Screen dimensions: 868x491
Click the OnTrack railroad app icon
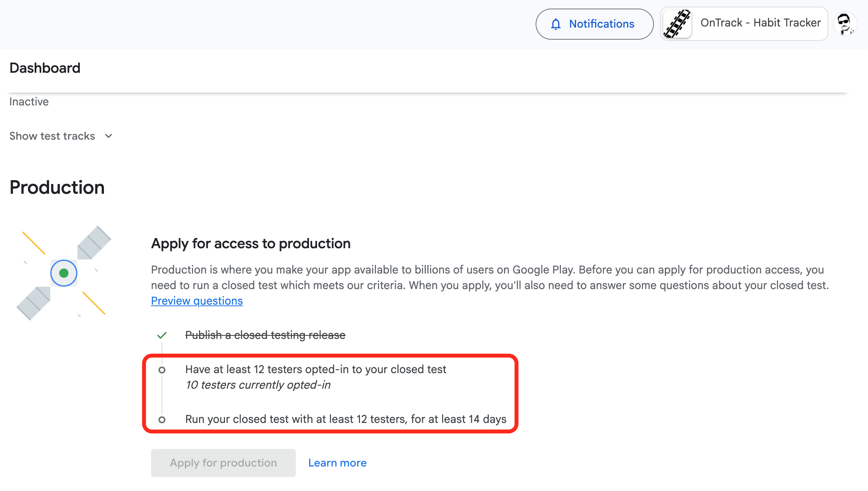click(677, 24)
